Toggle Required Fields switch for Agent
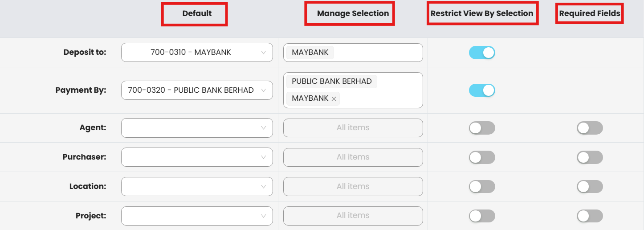The height and width of the screenshot is (230, 644). point(590,128)
